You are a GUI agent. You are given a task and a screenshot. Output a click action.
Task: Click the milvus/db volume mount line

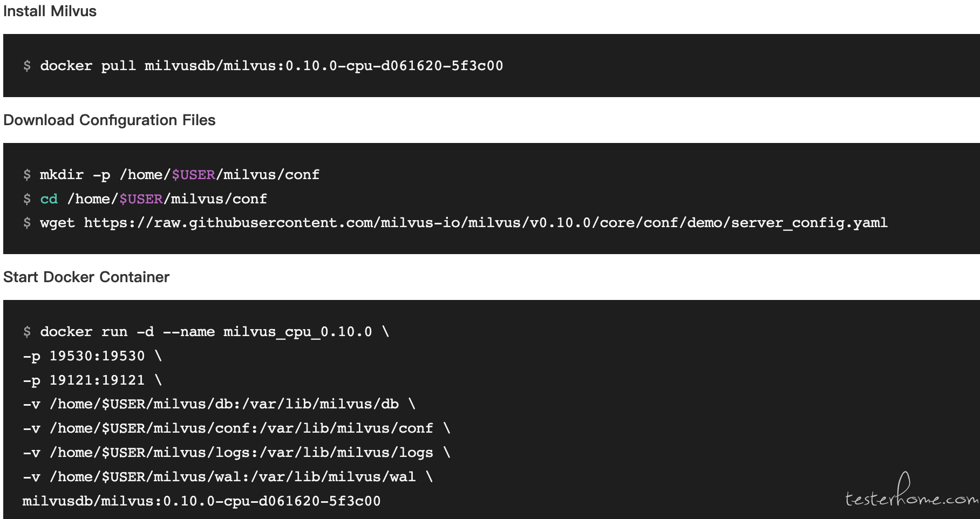[x=219, y=404]
